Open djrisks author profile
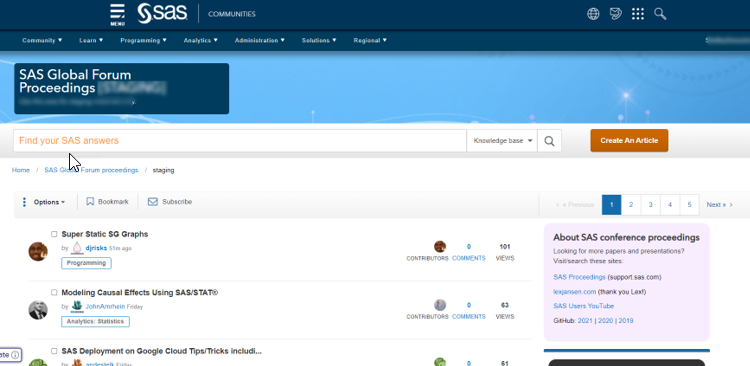The image size is (750, 366). (x=96, y=248)
